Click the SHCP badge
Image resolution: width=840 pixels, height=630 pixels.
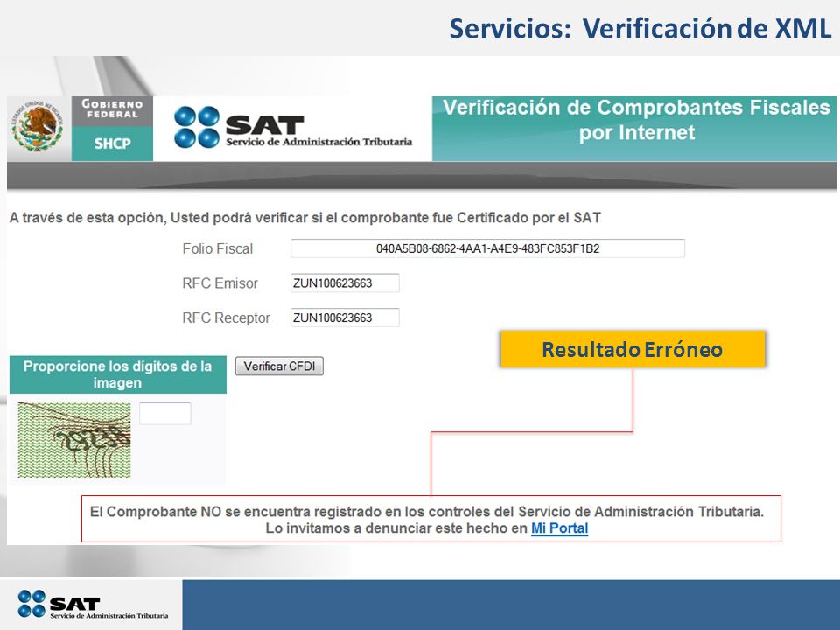point(113,143)
